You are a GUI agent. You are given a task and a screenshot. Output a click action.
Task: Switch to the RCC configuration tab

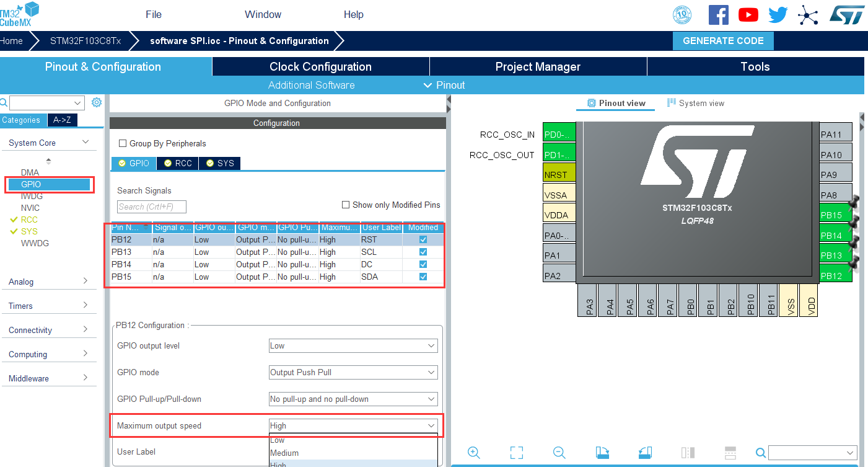coord(178,163)
